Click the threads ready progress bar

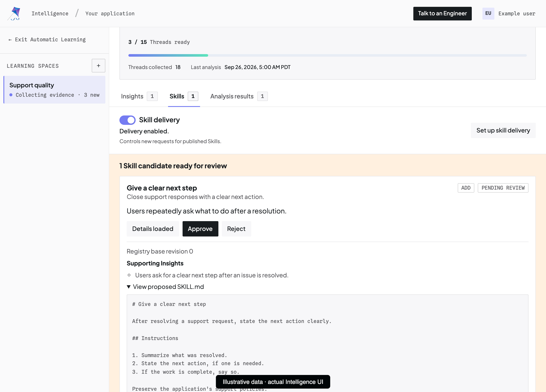[327, 55]
